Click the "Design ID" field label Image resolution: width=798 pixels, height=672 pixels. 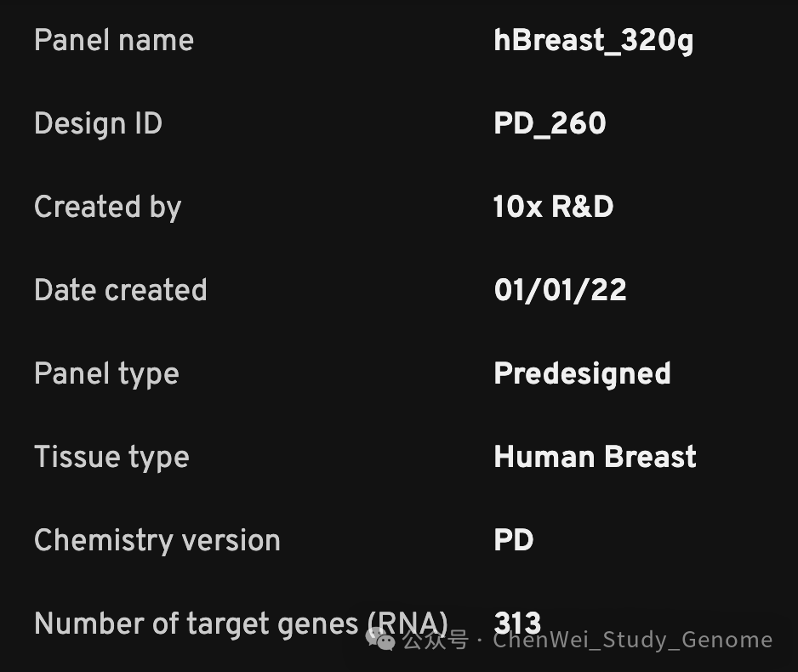point(98,123)
